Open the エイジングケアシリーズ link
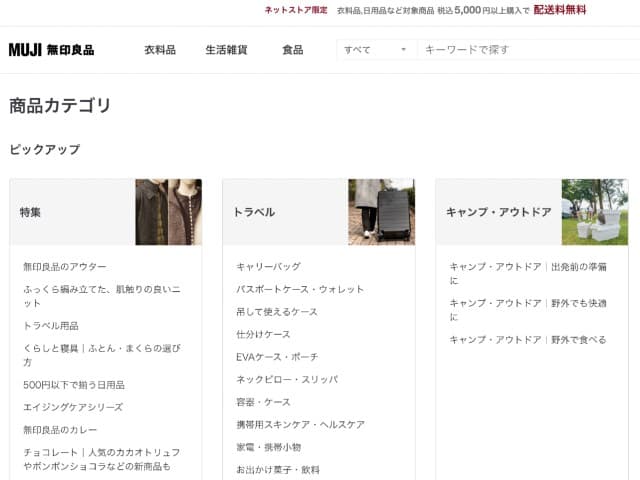The image size is (640, 480). pos(73,407)
